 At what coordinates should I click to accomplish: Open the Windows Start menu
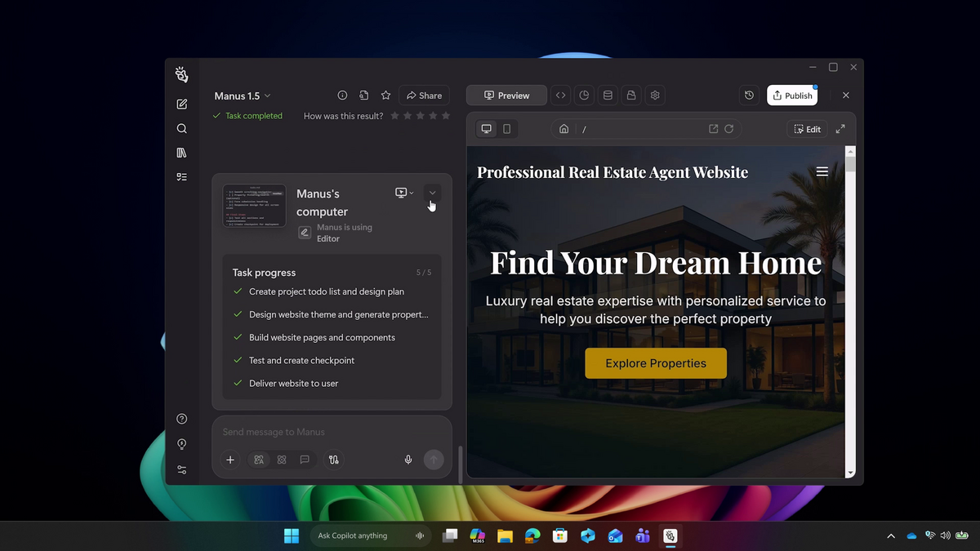coord(292,535)
